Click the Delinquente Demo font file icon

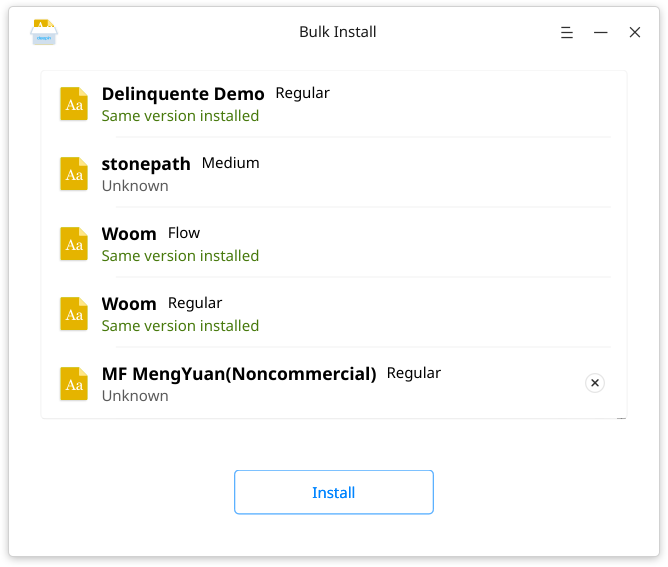pos(74,104)
